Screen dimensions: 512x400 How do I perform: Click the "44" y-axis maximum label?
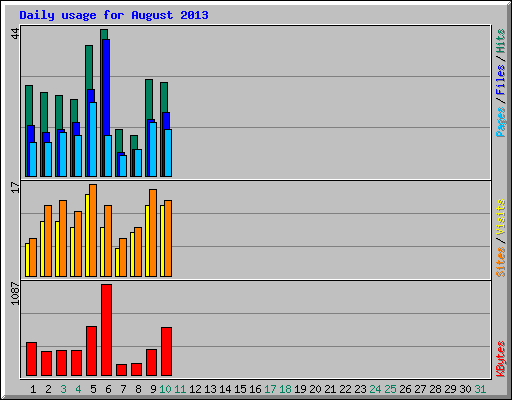tap(15, 33)
